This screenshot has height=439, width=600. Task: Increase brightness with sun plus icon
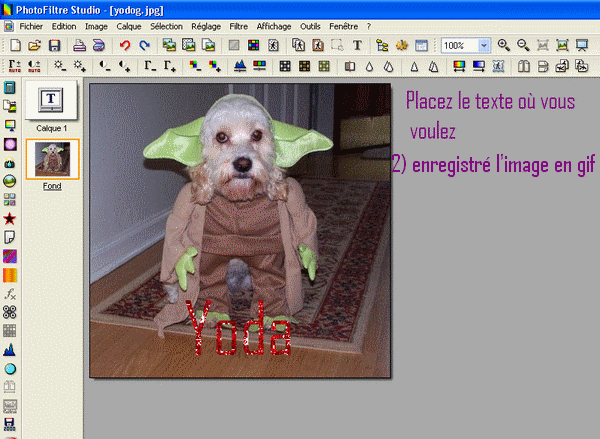pos(80,66)
